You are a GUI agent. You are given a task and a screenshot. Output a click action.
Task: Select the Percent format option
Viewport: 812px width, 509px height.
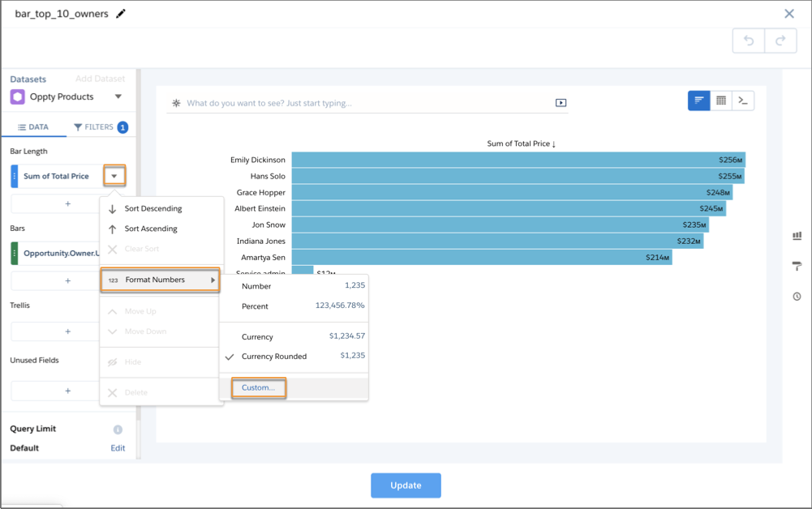pyautogui.click(x=294, y=306)
